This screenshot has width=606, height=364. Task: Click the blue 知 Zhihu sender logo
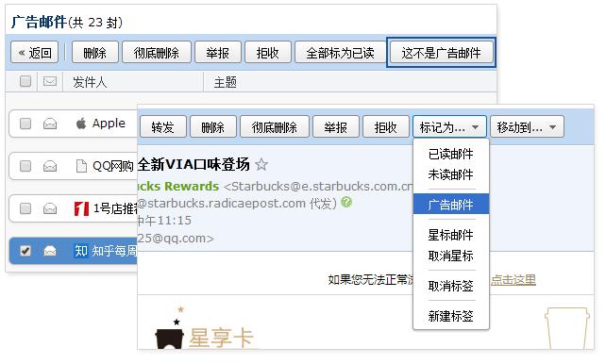coord(81,251)
